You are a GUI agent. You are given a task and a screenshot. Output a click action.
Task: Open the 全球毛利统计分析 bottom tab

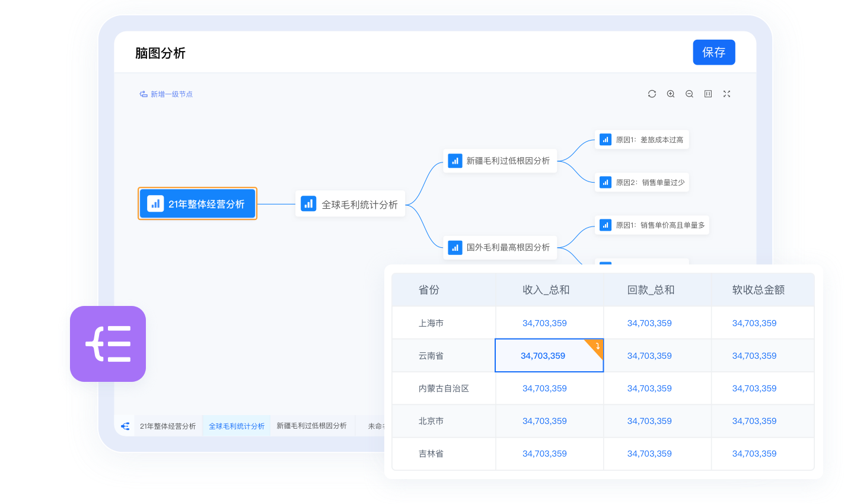pyautogui.click(x=237, y=426)
